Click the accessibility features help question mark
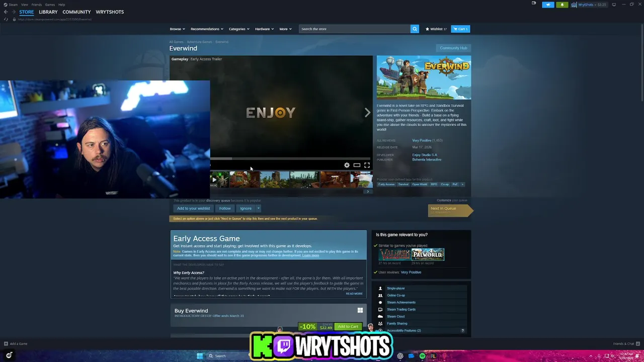The width and height of the screenshot is (644, 362). tap(462, 330)
